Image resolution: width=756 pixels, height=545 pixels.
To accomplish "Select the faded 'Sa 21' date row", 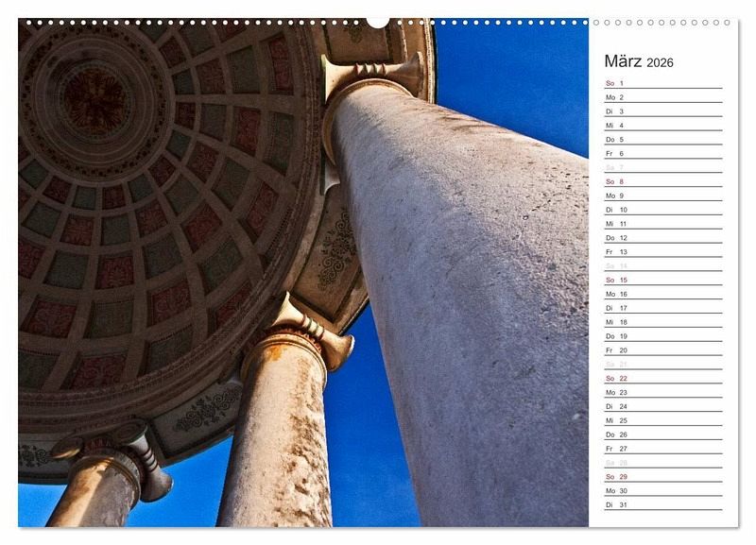I will pyautogui.click(x=663, y=364).
